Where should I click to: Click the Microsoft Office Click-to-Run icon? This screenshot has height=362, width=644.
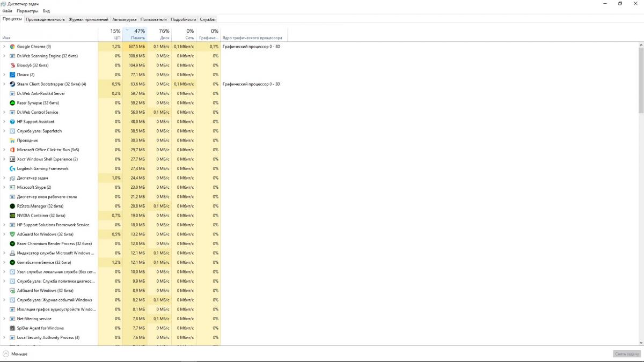pyautogui.click(x=12, y=150)
